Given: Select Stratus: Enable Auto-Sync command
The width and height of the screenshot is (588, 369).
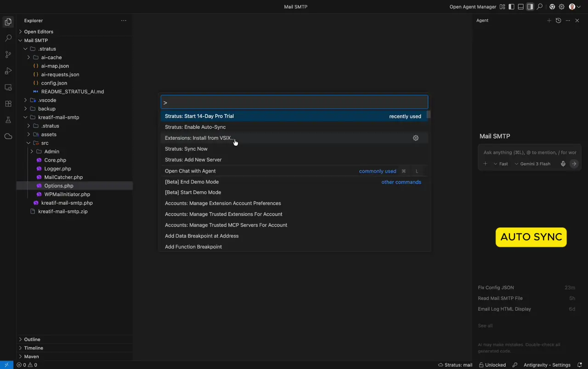Looking at the screenshot, I should 195,127.
